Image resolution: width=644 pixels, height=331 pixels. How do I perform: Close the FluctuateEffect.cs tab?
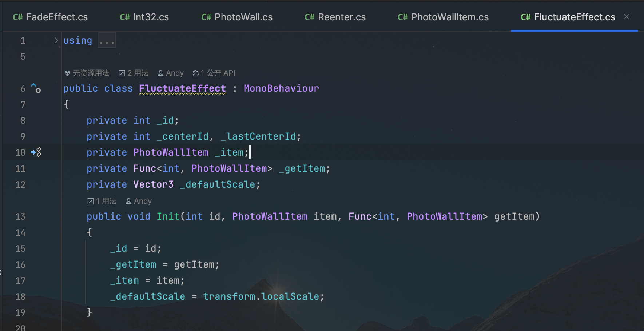coord(627,17)
